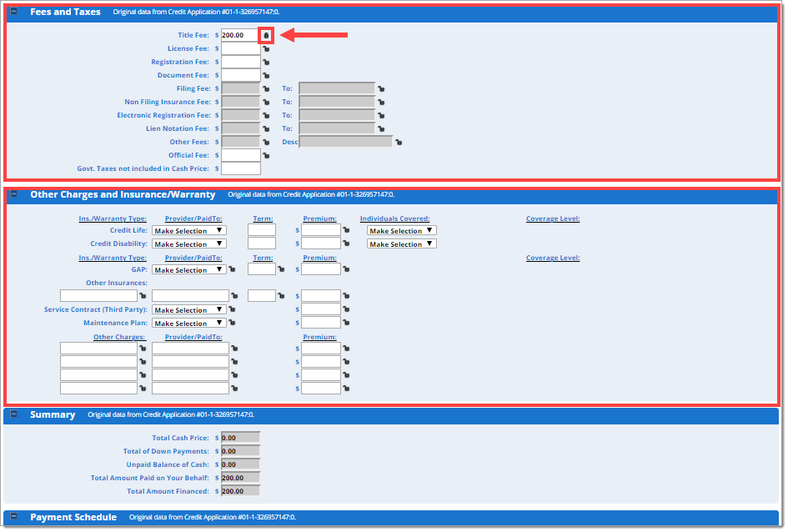Toggle lock icon next to Maintenance Plan dropdown
The width and height of the screenshot is (788, 532).
point(233,324)
